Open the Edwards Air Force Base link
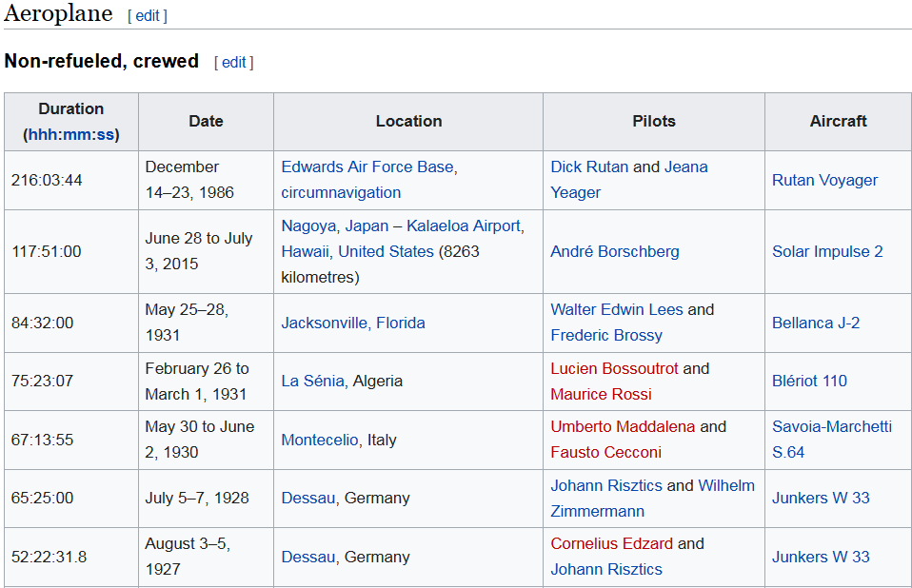 (x=367, y=167)
